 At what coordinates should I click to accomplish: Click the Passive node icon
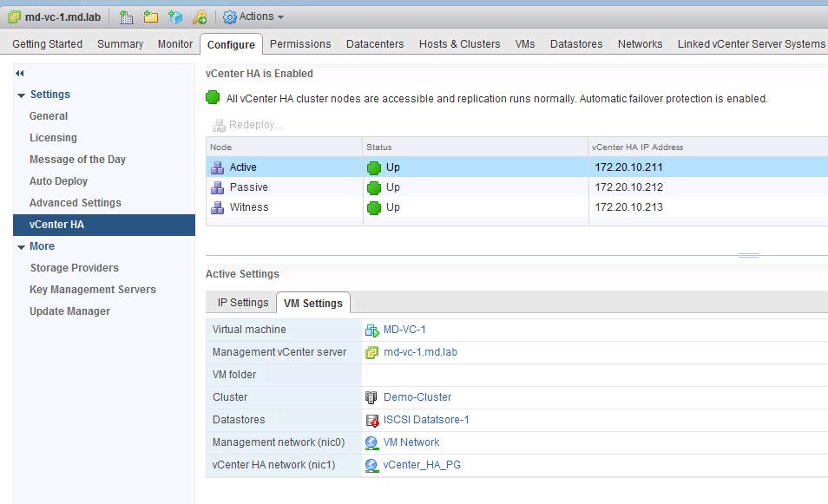(x=218, y=188)
